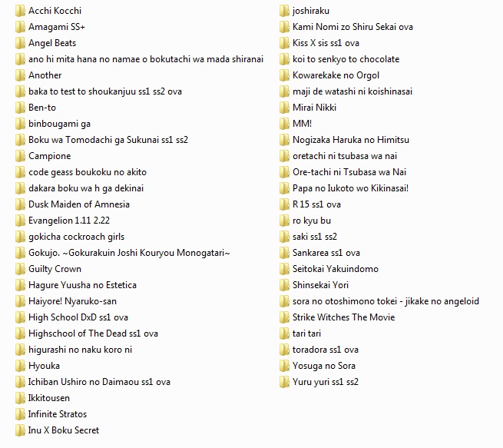This screenshot has height=448, width=503.
Task: Select Papa no Iukoto wo Kikinasai! name
Action: click(351, 188)
